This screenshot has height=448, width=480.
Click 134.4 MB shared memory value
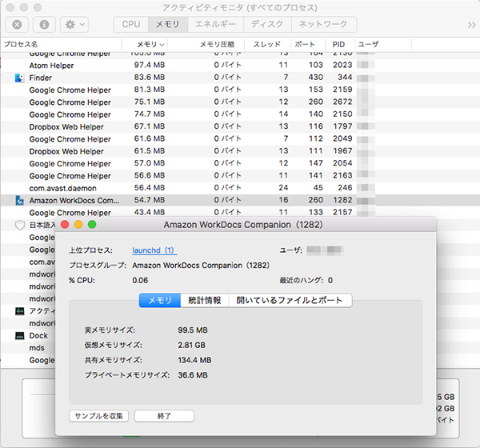194,361
